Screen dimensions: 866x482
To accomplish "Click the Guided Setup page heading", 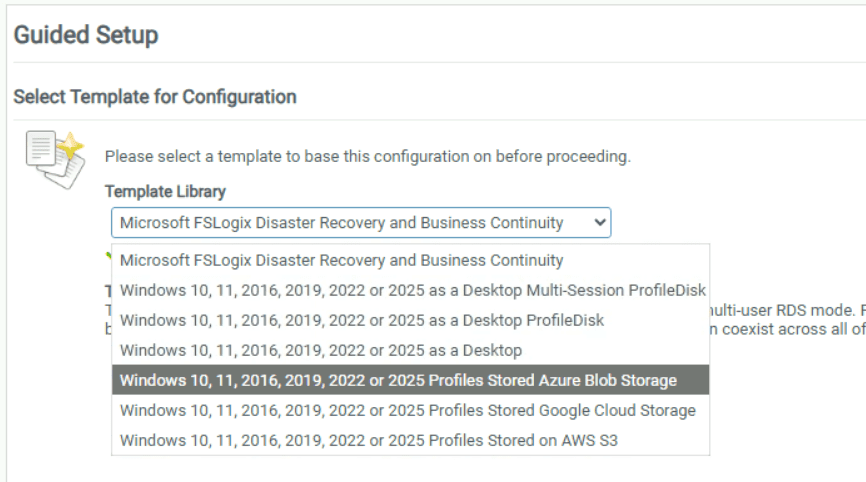I will click(x=86, y=35).
